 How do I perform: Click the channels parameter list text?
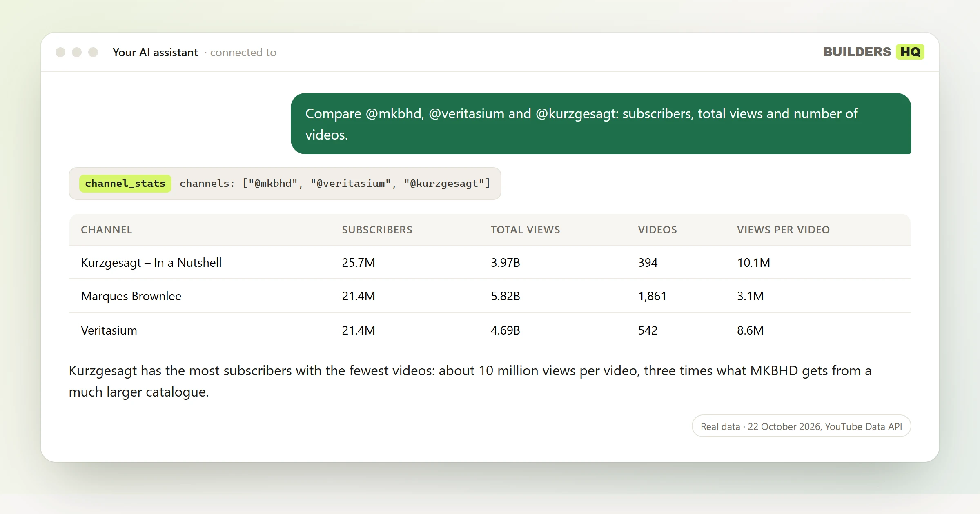334,184
